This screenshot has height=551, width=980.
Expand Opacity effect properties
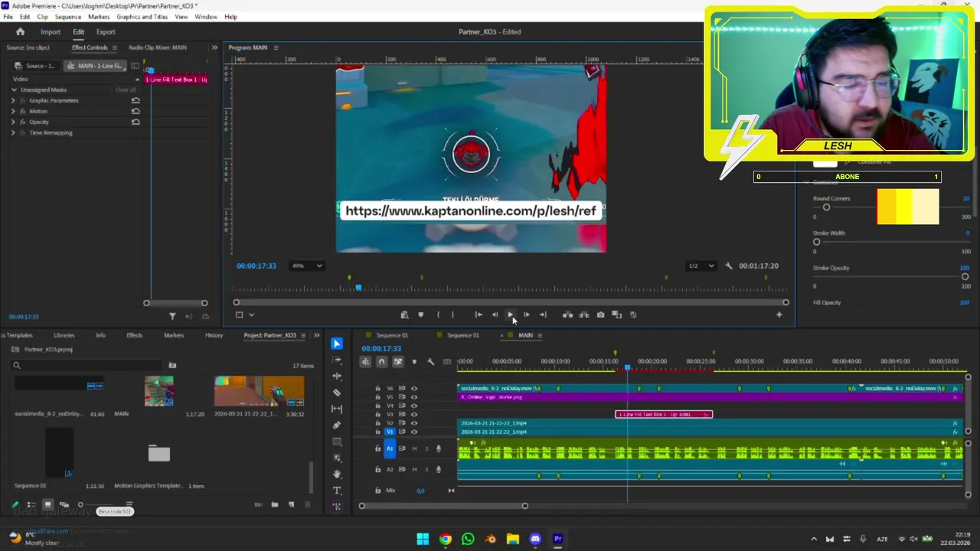pyautogui.click(x=12, y=122)
